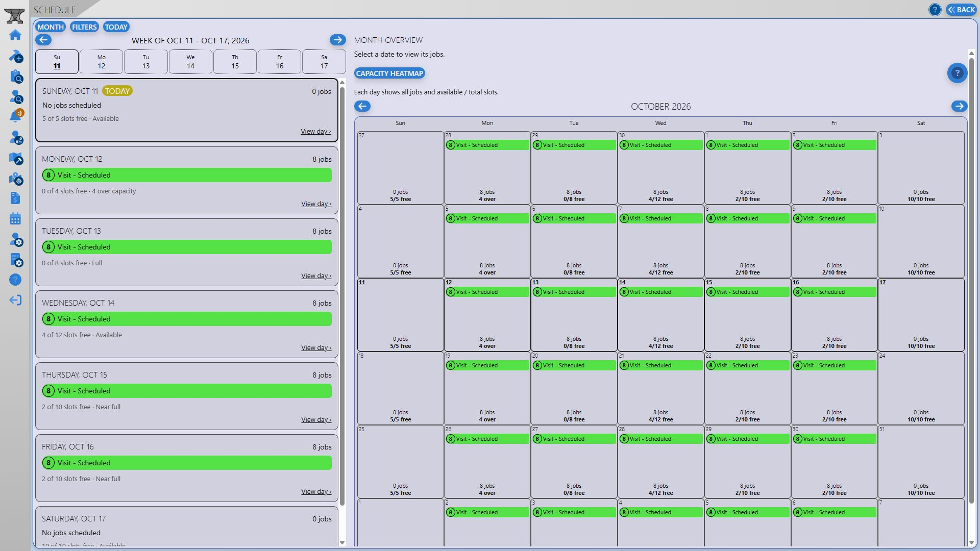
Task: Toggle the CAPACITY HEATMAP
Action: click(389, 73)
